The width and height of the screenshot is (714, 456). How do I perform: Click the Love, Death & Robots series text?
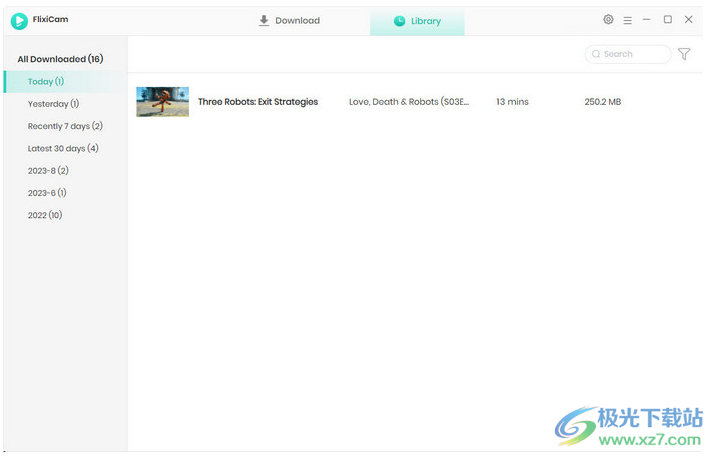408,102
